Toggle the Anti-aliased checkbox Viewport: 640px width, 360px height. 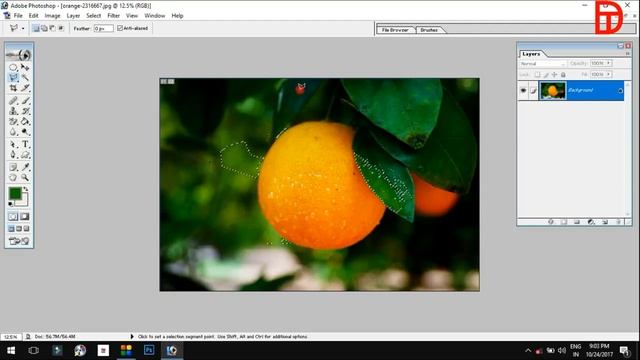120,28
